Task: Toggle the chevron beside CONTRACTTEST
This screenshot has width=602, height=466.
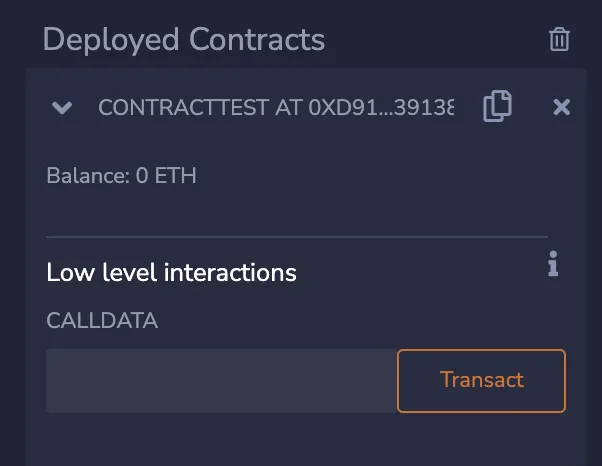Action: point(62,107)
